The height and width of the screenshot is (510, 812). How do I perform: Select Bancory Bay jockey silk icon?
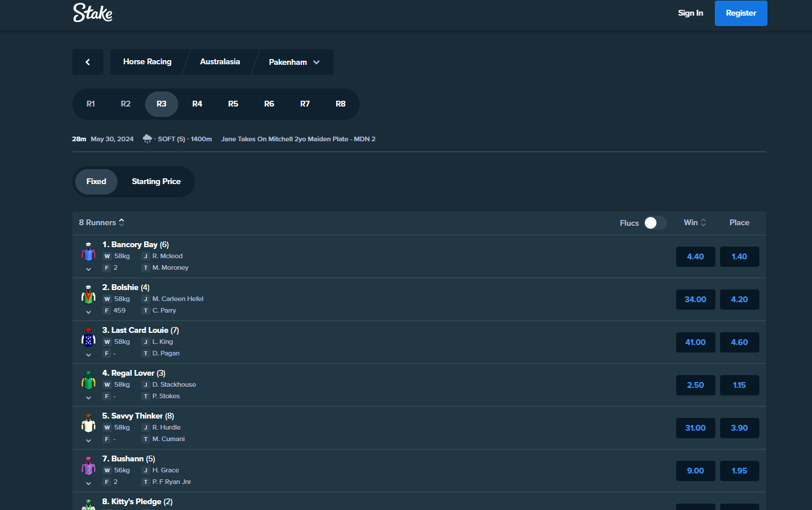pos(88,252)
